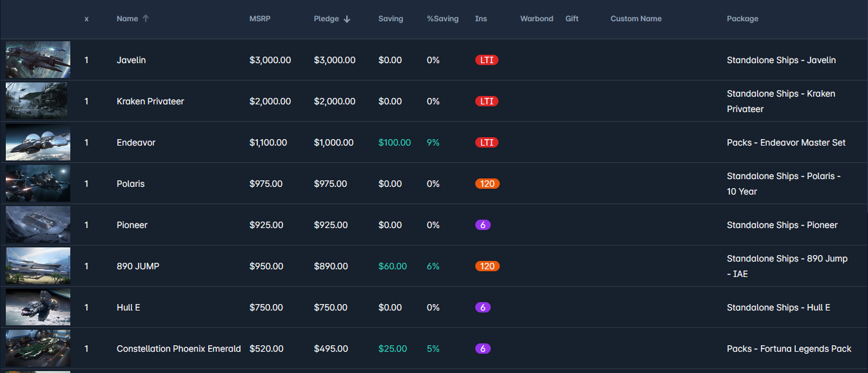The height and width of the screenshot is (373, 868).
Task: Click package Packs - Fortuna Legends Pack
Action: (789, 349)
